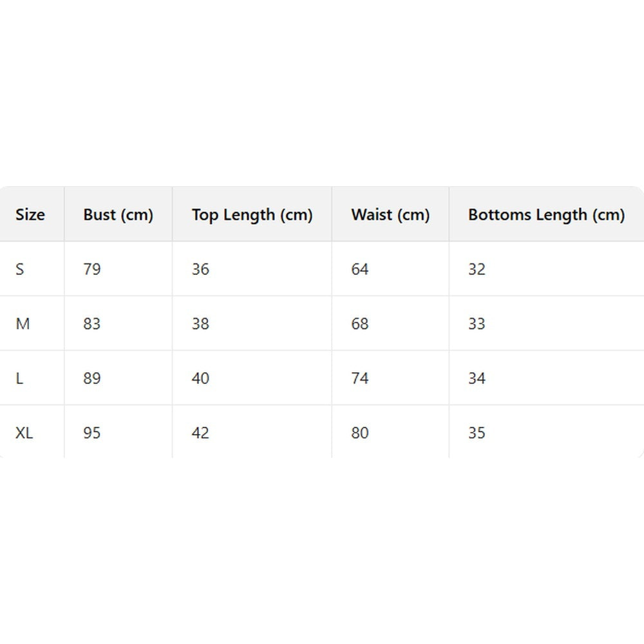This screenshot has width=644, height=644.
Task: Select the size XL row label
Action: pyautogui.click(x=24, y=433)
